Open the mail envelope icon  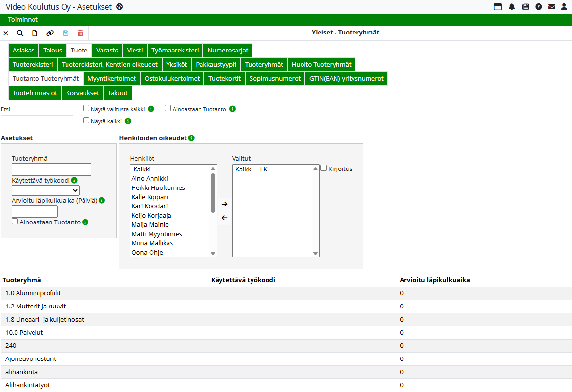tap(552, 7)
